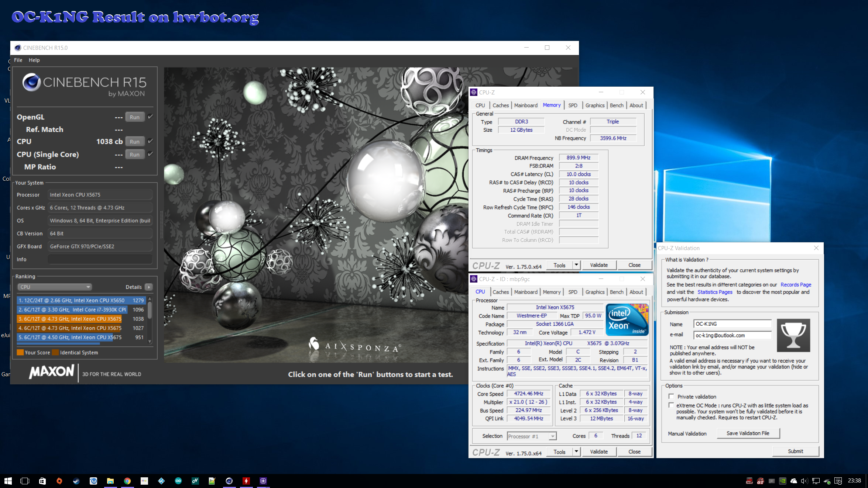Open NVIDIA tray icon

tap(783, 481)
